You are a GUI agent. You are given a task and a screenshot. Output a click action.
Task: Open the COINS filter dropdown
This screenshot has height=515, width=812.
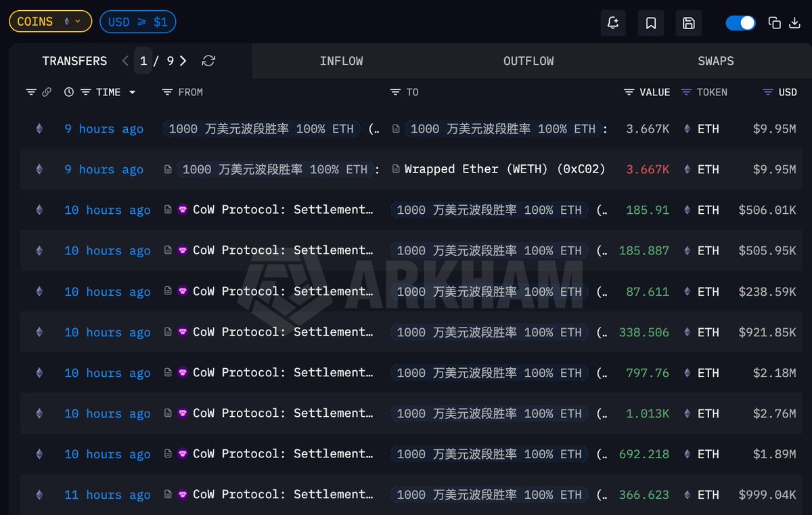click(50, 22)
